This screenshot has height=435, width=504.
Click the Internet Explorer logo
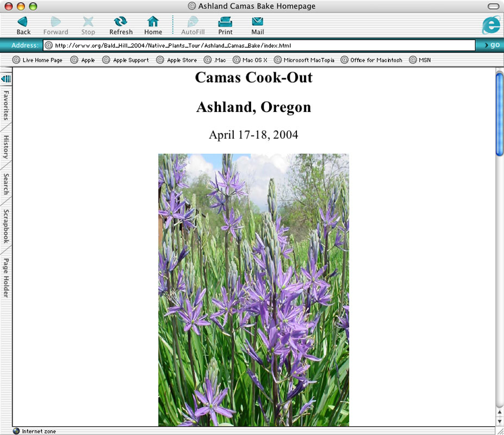click(x=491, y=25)
